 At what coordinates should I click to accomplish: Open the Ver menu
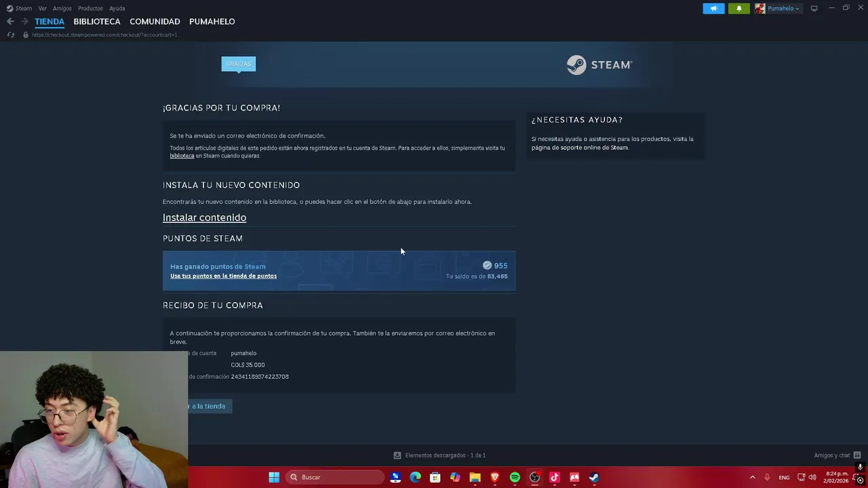pos(43,8)
